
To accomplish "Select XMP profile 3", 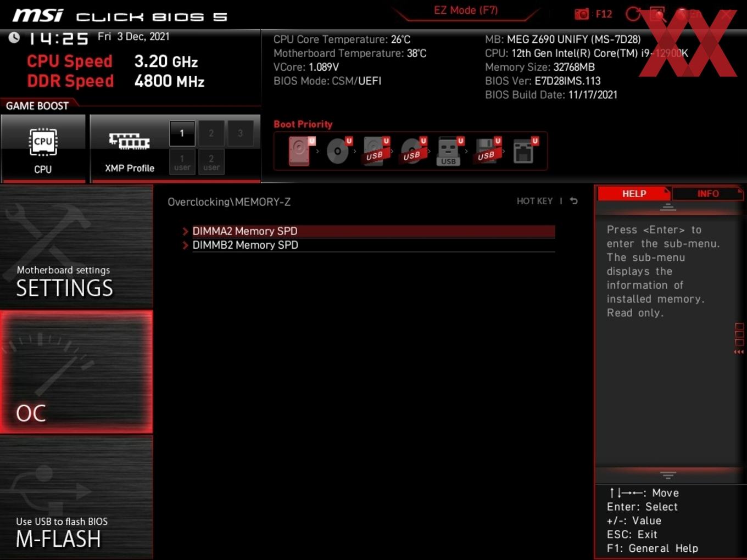I will point(240,133).
